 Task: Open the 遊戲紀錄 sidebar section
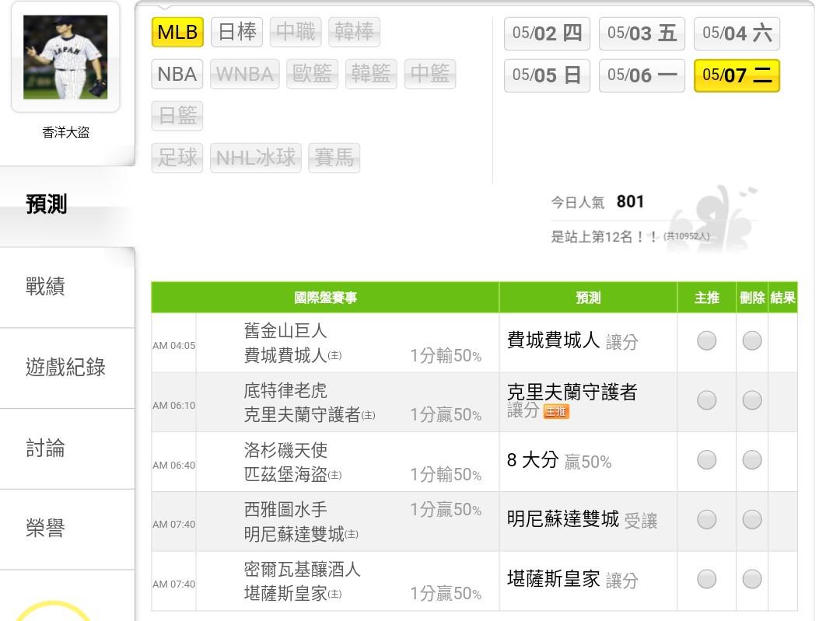[67, 368]
